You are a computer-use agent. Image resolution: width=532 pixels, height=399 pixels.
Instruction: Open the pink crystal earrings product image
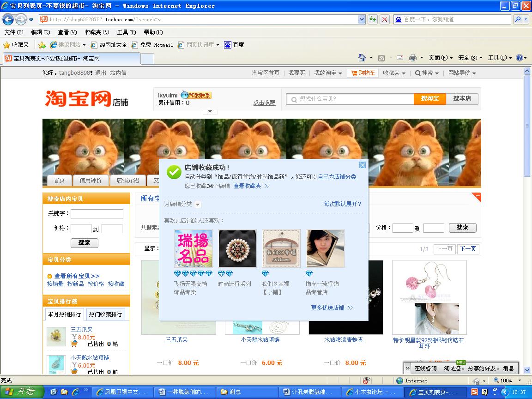429,297
